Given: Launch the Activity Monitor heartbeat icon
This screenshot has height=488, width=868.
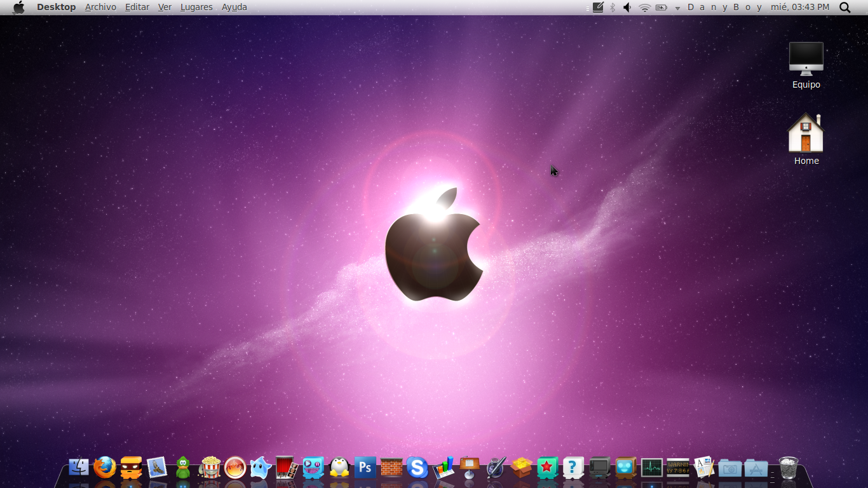Looking at the screenshot, I should [652, 468].
